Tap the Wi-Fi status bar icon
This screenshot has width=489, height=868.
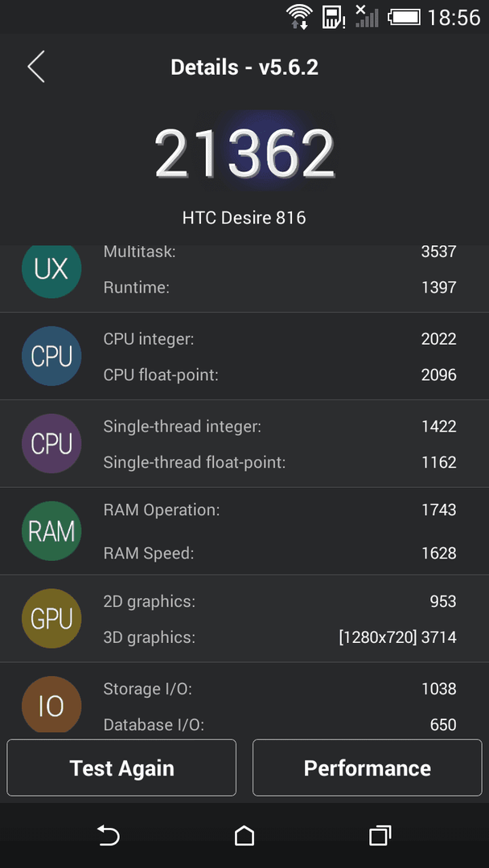299,17
